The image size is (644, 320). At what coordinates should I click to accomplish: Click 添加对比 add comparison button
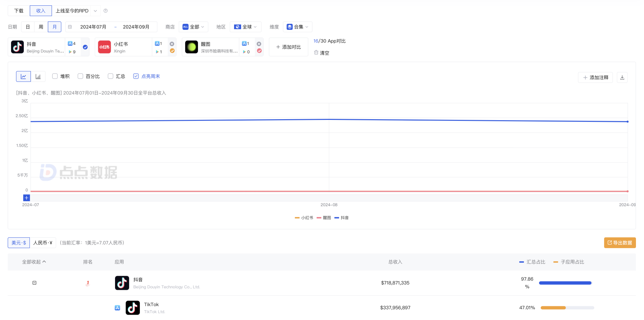[288, 47]
